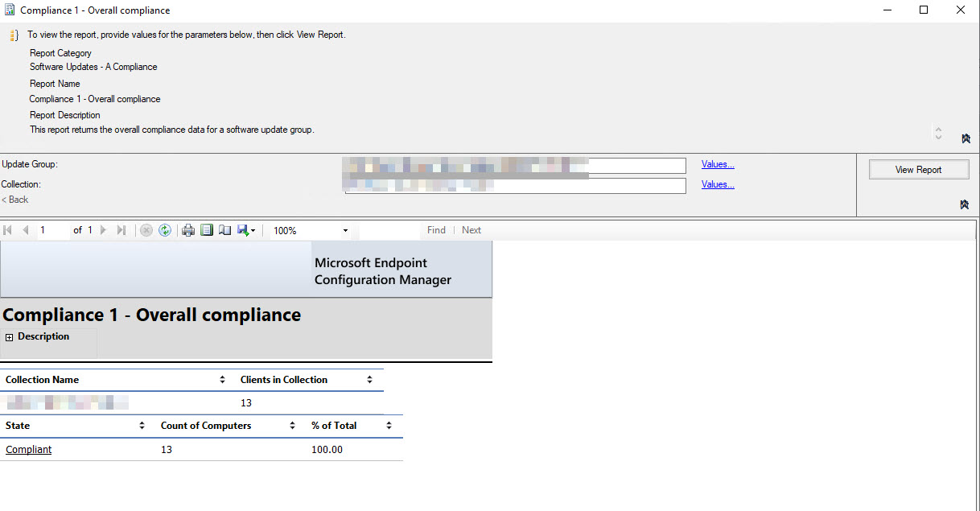The width and height of the screenshot is (980, 511).
Task: Refresh the report
Action: coord(165,230)
